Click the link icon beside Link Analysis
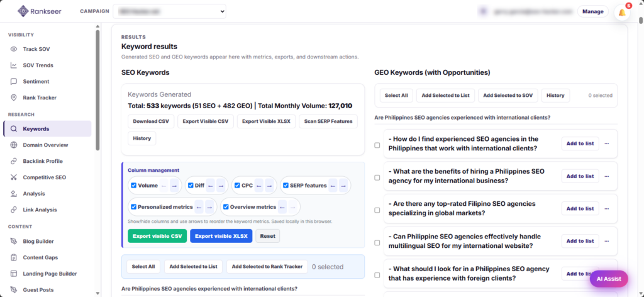The image size is (644, 297). click(x=14, y=210)
